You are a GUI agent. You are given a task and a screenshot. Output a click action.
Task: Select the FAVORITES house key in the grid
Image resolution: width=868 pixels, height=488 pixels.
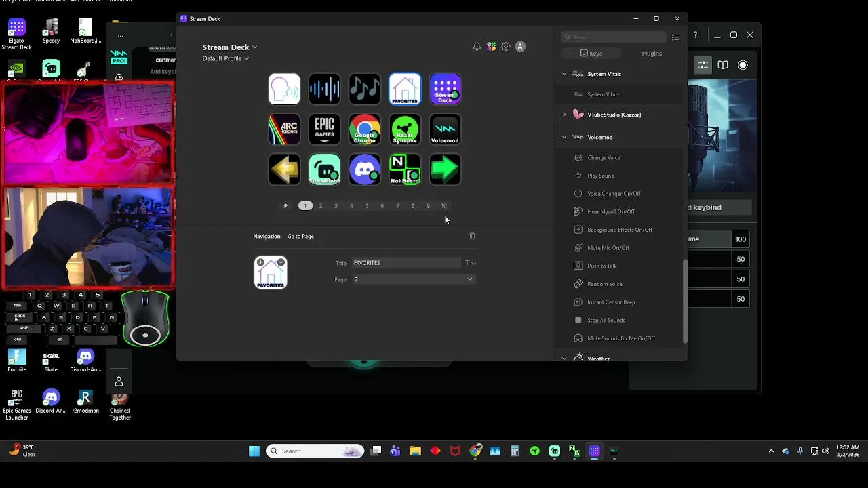tap(405, 89)
